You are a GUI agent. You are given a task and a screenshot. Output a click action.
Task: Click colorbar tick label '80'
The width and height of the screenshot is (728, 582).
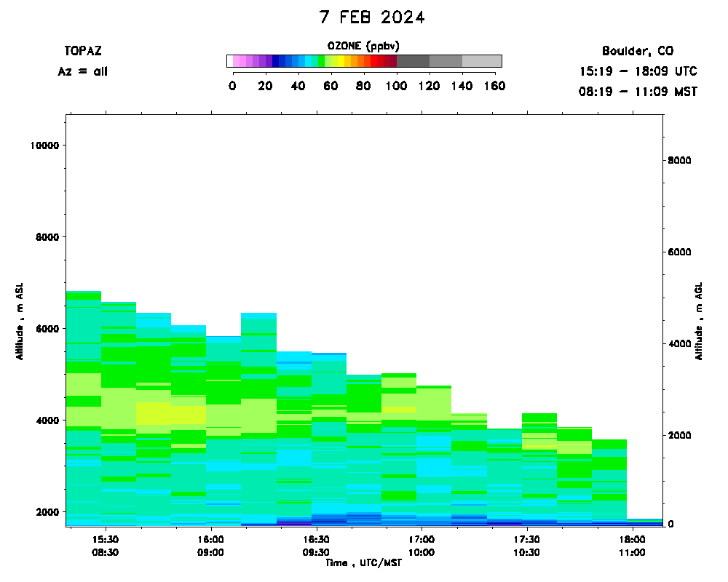click(363, 86)
